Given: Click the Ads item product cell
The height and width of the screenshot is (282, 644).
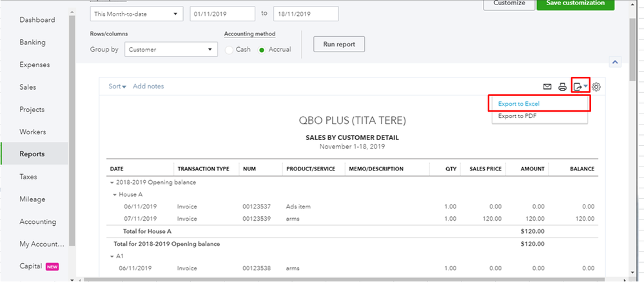Looking at the screenshot, I should [x=298, y=206].
